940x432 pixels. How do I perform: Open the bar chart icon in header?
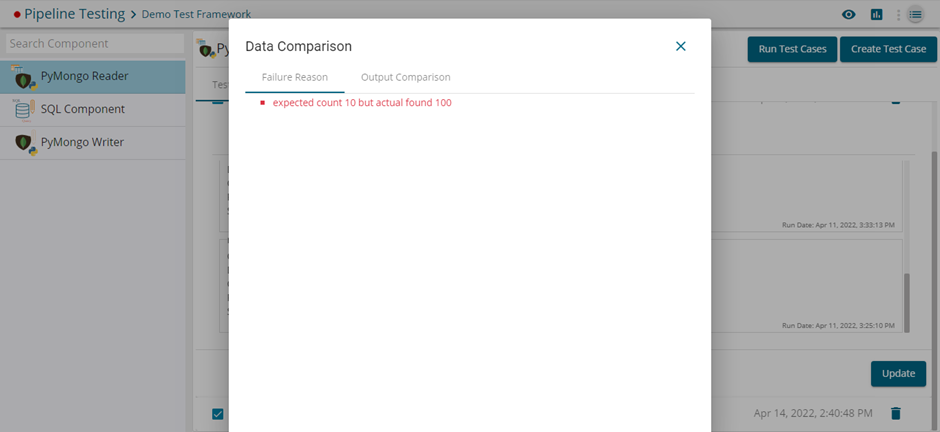click(876, 14)
